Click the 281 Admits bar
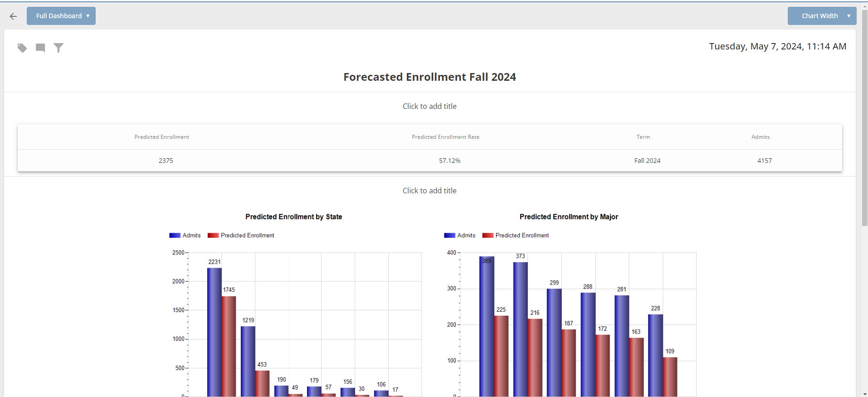Screen dimensions: 868x397 click(x=622, y=346)
